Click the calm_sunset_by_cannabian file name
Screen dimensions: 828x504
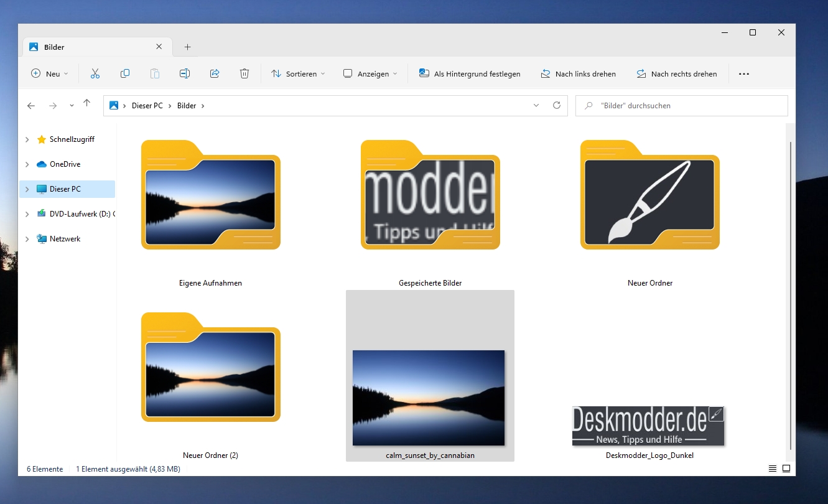430,455
